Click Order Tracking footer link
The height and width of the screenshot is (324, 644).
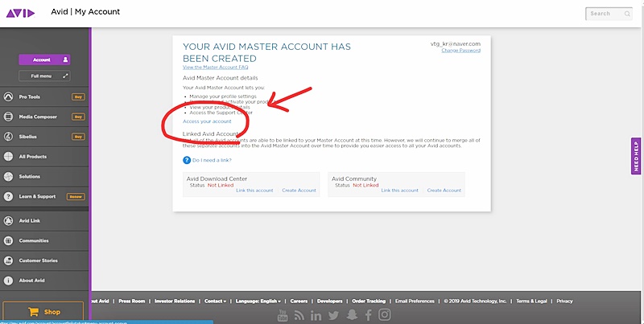[x=369, y=301]
